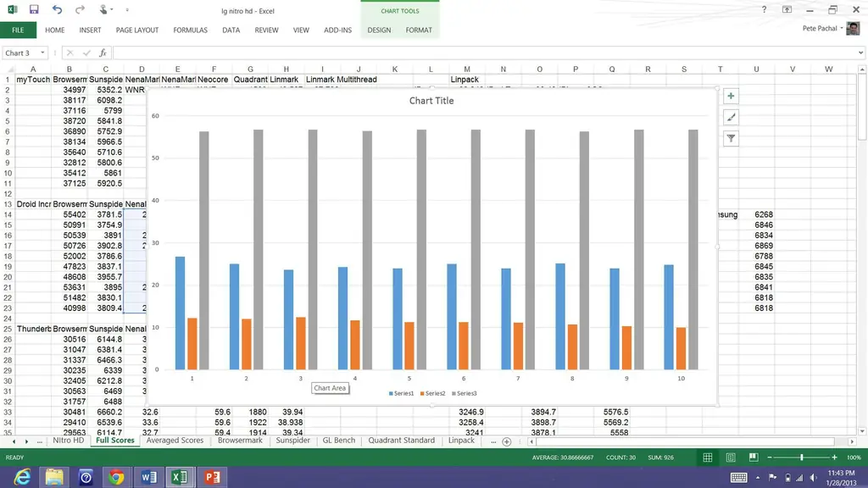Open the Name Box dropdown
The image size is (868, 488).
click(42, 53)
